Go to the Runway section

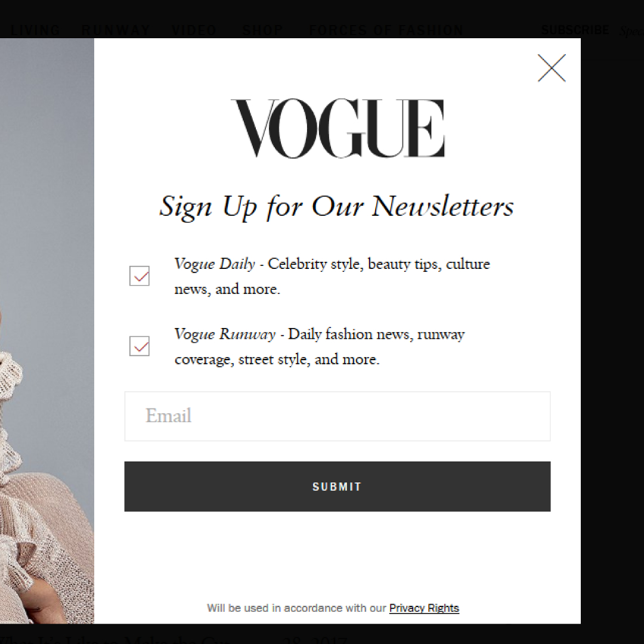coord(116,30)
